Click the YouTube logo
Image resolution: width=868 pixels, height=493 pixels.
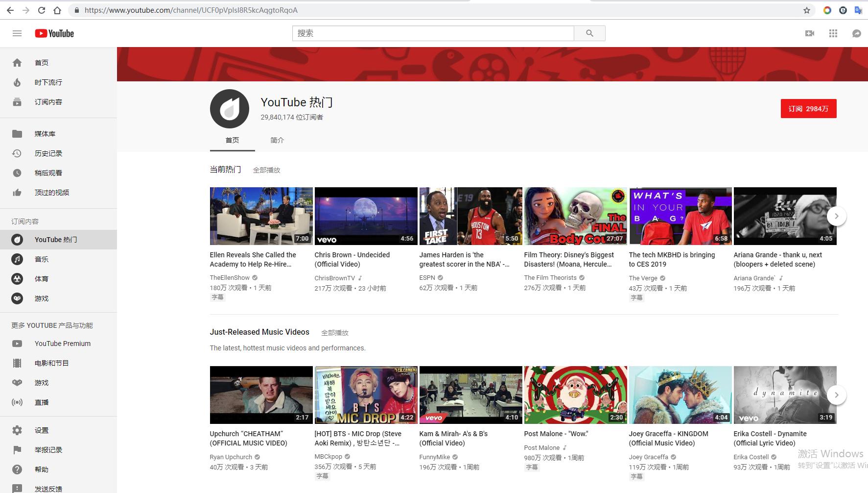[54, 33]
